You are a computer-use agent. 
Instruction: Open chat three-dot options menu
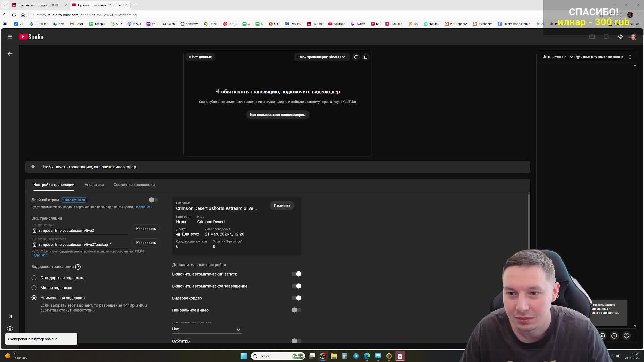pyautogui.click(x=630, y=57)
